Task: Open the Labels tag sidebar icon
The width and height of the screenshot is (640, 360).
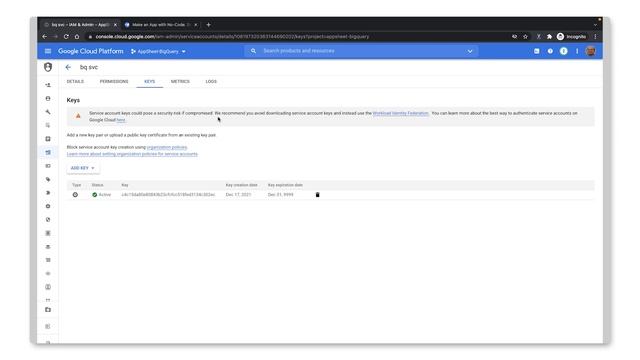Action: pyautogui.click(x=48, y=179)
